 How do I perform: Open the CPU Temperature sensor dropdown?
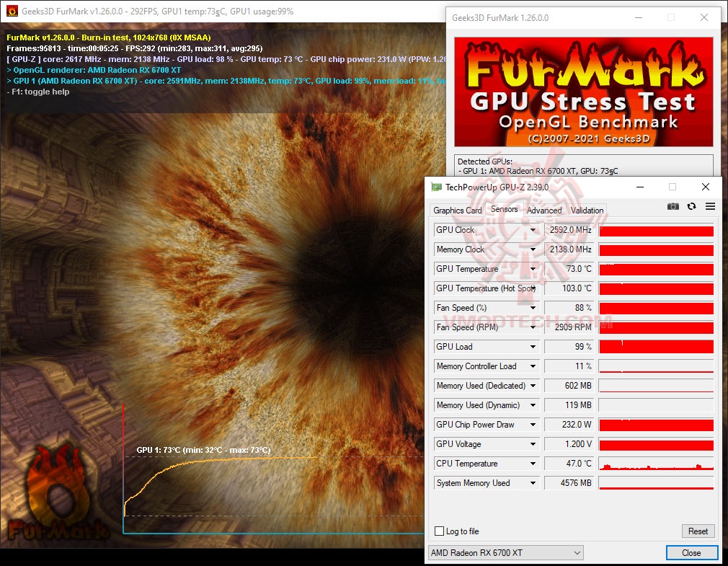pos(533,464)
